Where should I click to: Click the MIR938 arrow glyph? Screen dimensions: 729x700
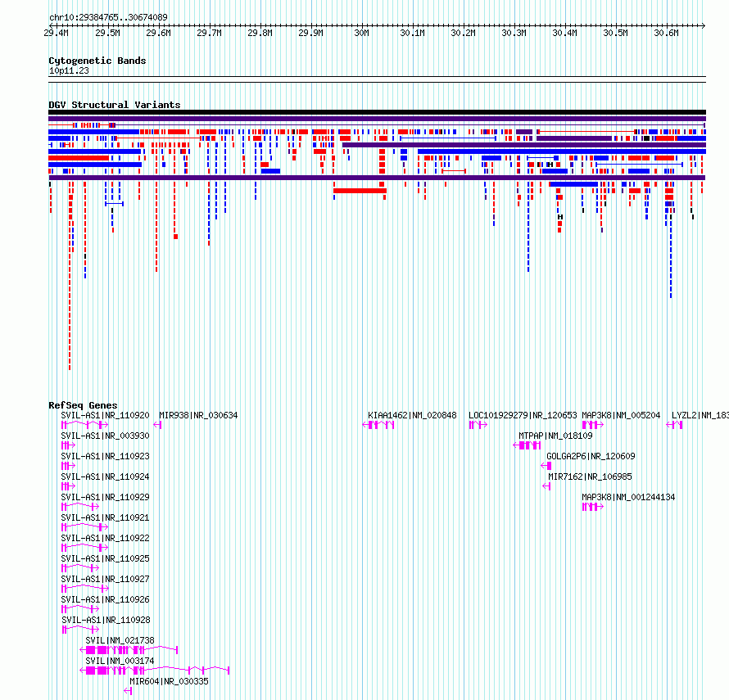pos(157,425)
